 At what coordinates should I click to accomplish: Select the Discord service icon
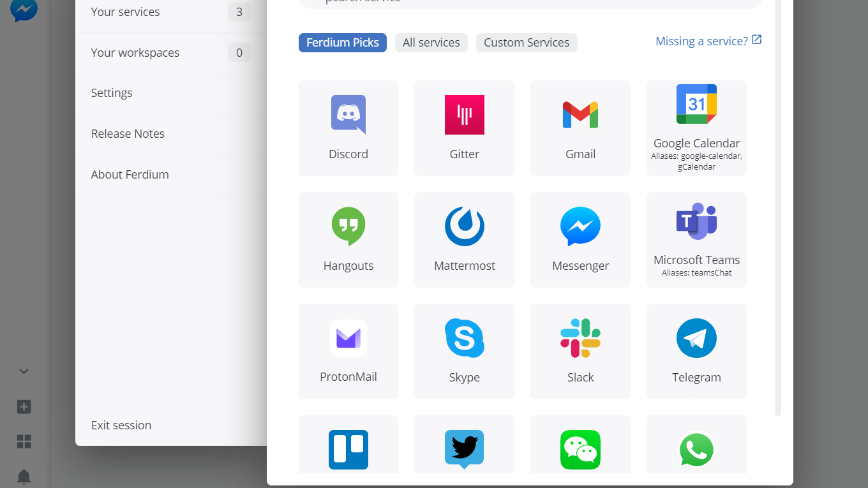348,115
